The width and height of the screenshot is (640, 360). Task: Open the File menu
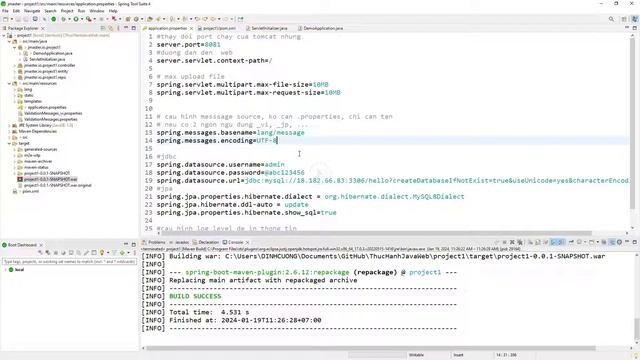[x=5, y=11]
